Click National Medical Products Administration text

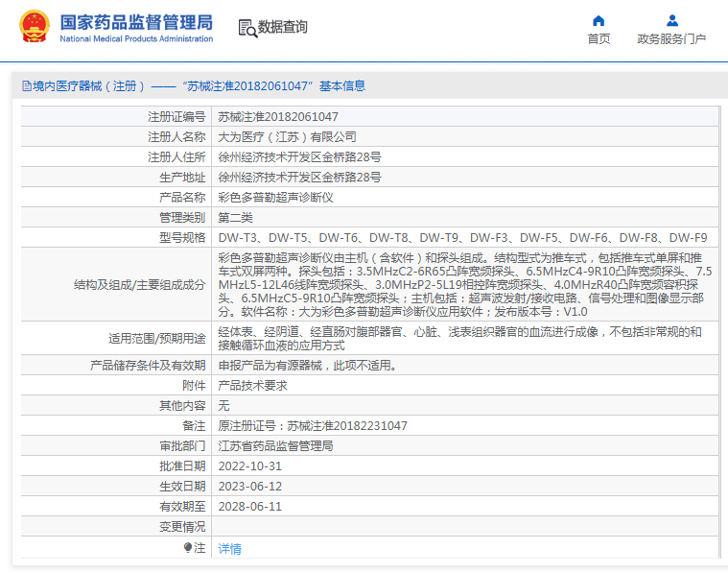point(136,39)
